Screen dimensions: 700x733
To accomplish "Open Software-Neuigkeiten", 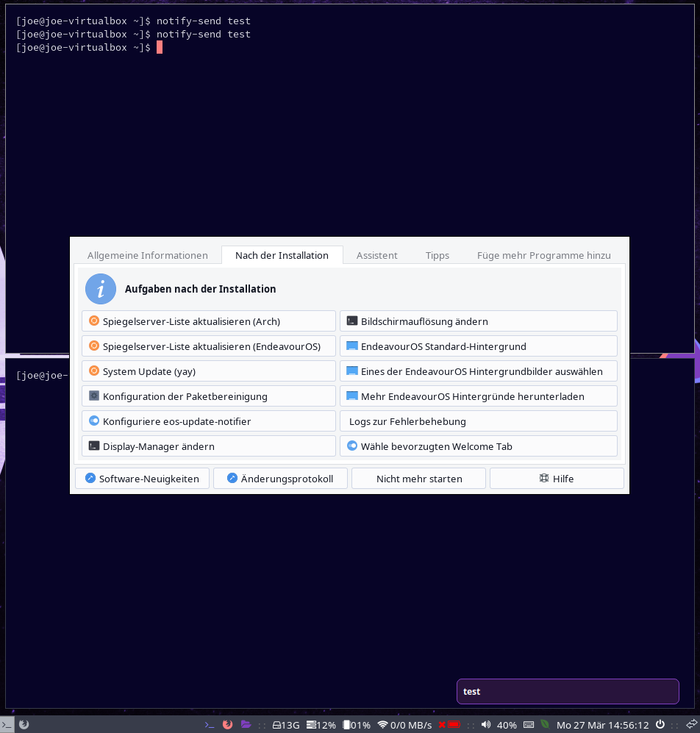I will tap(142, 478).
